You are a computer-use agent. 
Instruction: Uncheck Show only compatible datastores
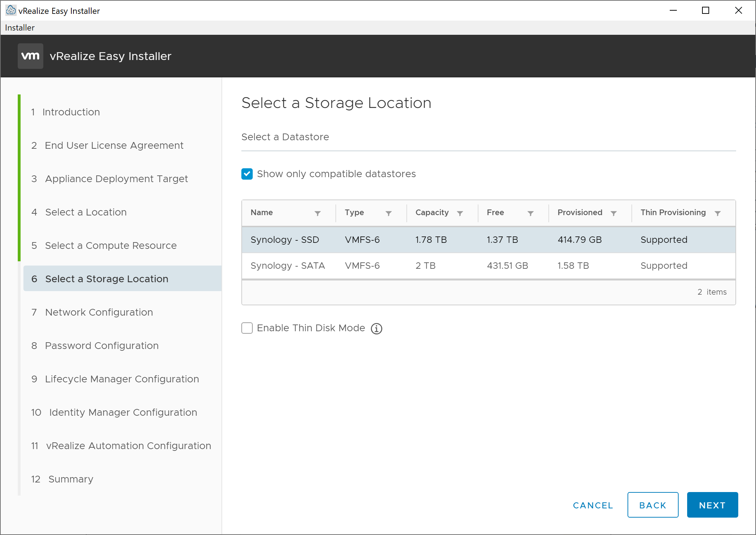pos(247,174)
